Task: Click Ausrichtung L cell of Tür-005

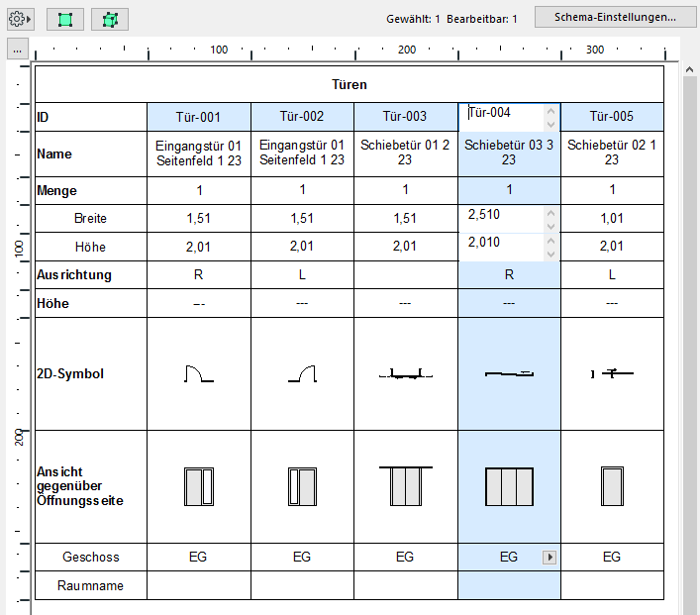Action: pos(612,274)
